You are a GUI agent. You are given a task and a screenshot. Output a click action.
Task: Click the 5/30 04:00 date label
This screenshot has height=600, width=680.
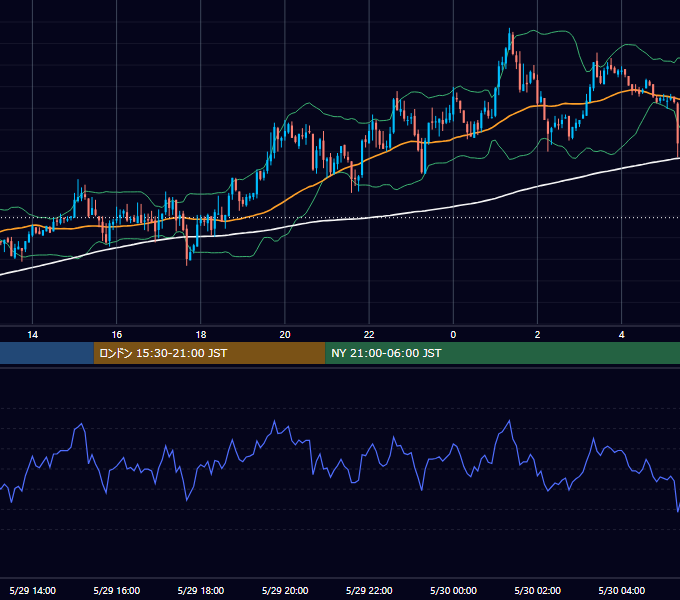[x=621, y=590]
